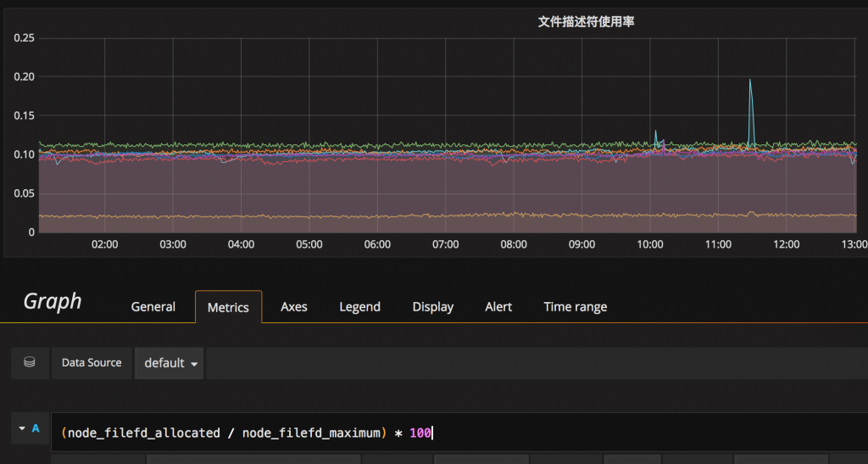Click the database icon beside Data Source
868x464 pixels.
[x=30, y=363]
